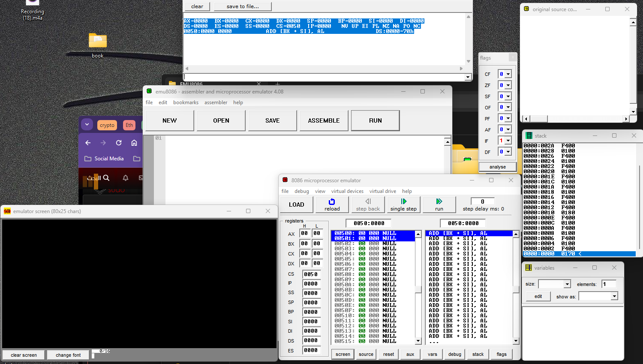
Task: Click the screen button at emulator bottom
Action: click(x=343, y=354)
